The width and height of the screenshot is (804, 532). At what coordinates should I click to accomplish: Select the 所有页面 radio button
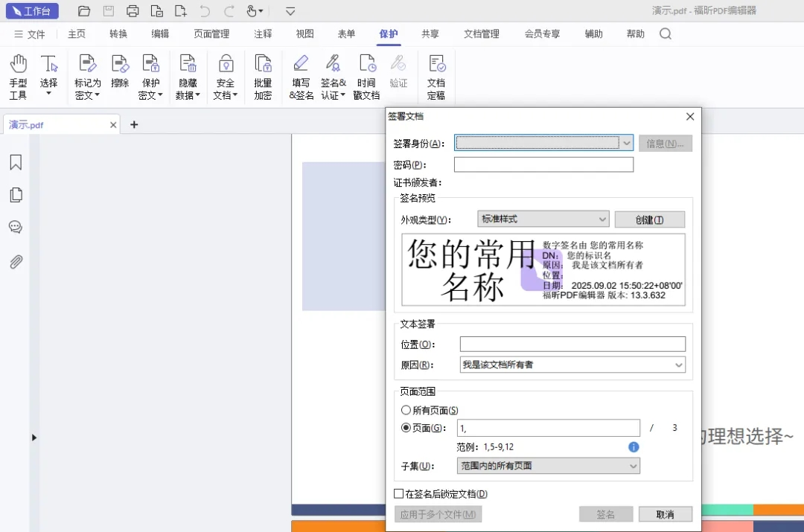(406, 409)
